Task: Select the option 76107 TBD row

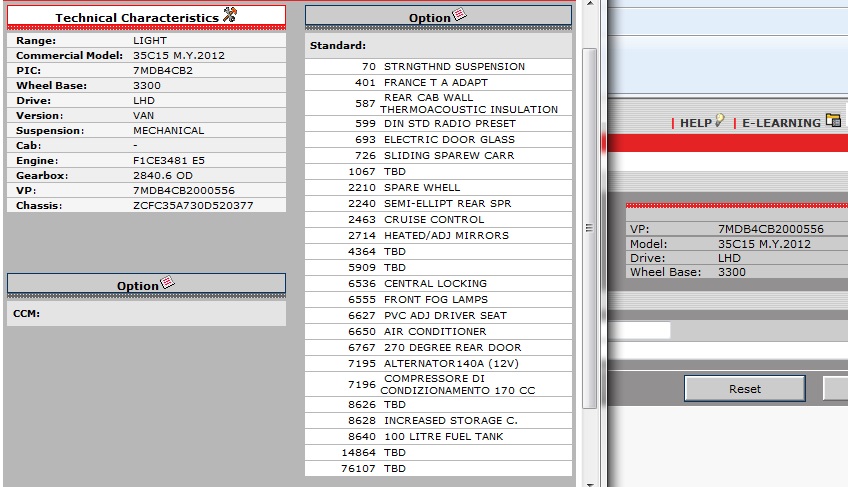Action: (x=439, y=469)
